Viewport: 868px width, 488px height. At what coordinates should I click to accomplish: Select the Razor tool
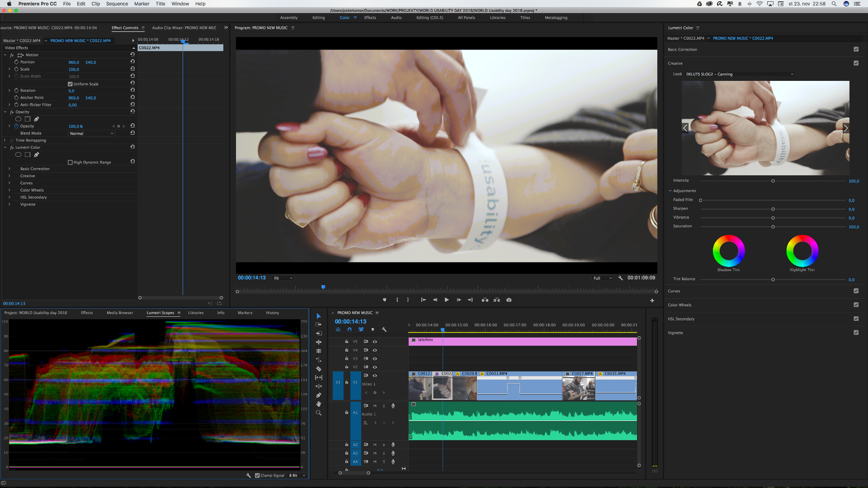(x=319, y=369)
